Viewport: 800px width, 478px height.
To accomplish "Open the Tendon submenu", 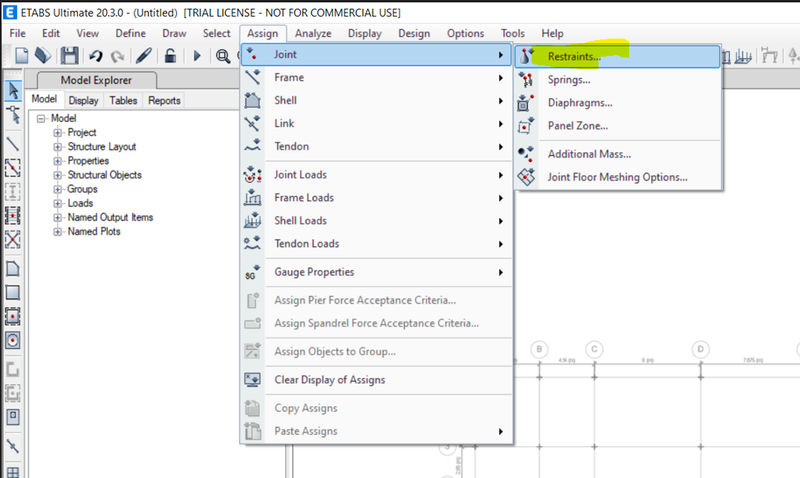I will (x=377, y=146).
